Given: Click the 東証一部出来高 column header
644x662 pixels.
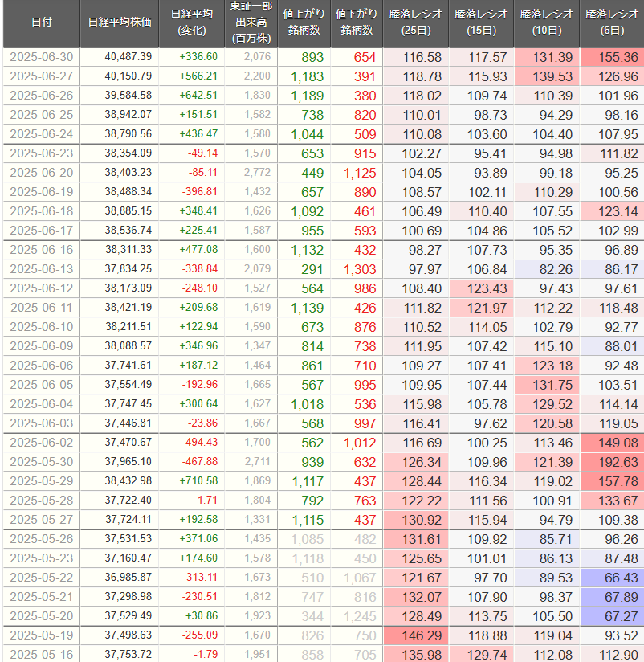Looking at the screenshot, I should coord(251,23).
